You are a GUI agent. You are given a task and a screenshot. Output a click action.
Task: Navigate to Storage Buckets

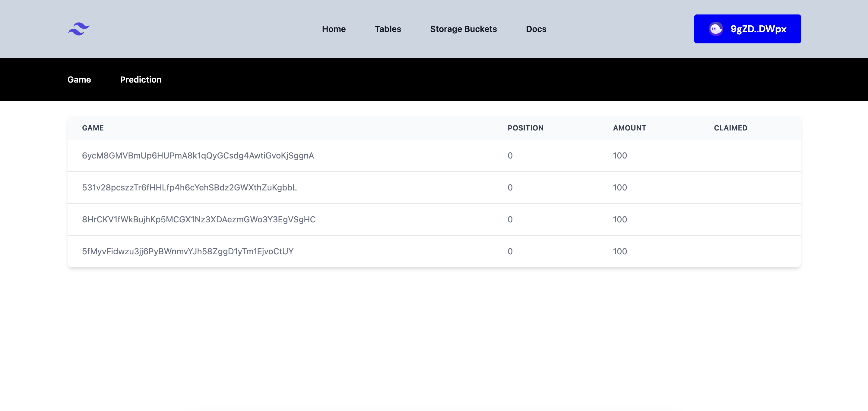coord(463,29)
